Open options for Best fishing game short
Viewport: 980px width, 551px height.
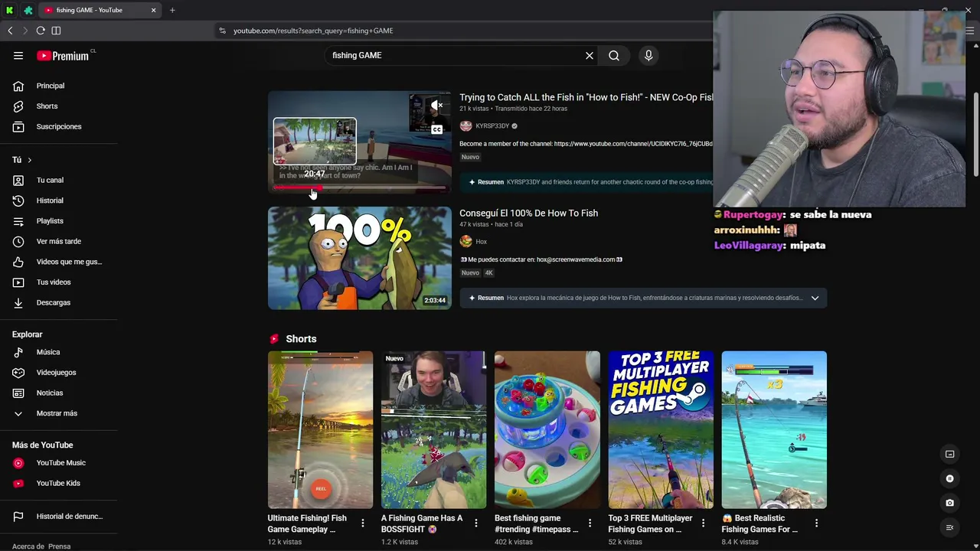click(590, 523)
